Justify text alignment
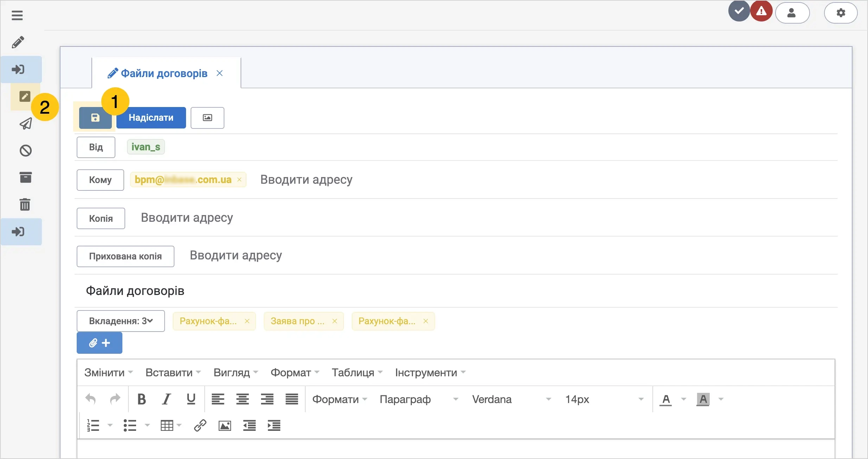 pos(292,399)
